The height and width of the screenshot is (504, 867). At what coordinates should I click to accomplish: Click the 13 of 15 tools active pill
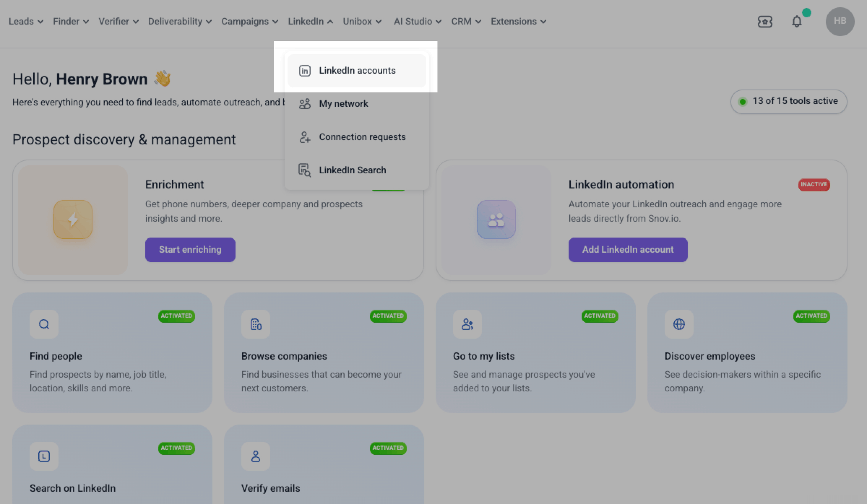coord(789,101)
